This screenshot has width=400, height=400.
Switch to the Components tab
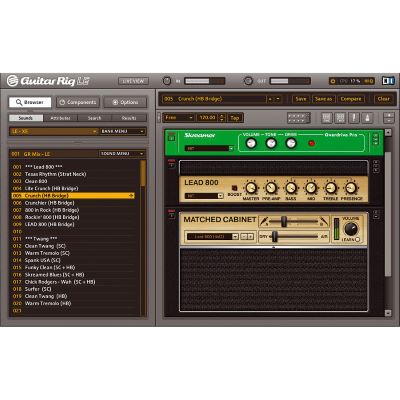tap(78, 102)
